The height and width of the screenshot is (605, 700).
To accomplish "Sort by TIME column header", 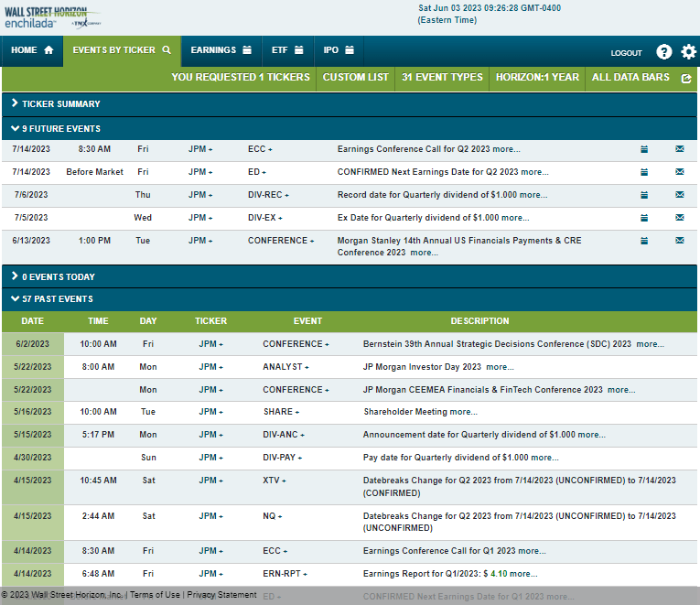I will point(98,321).
